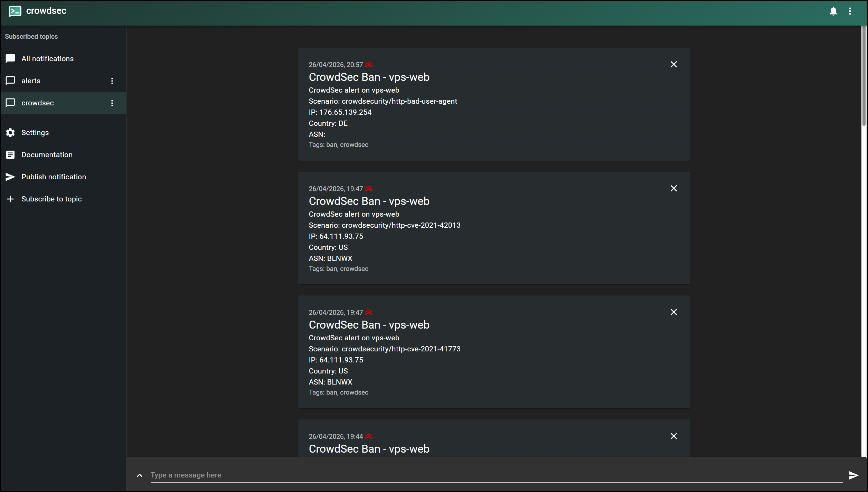Click the IP: 176.65.139.254 line

point(340,112)
